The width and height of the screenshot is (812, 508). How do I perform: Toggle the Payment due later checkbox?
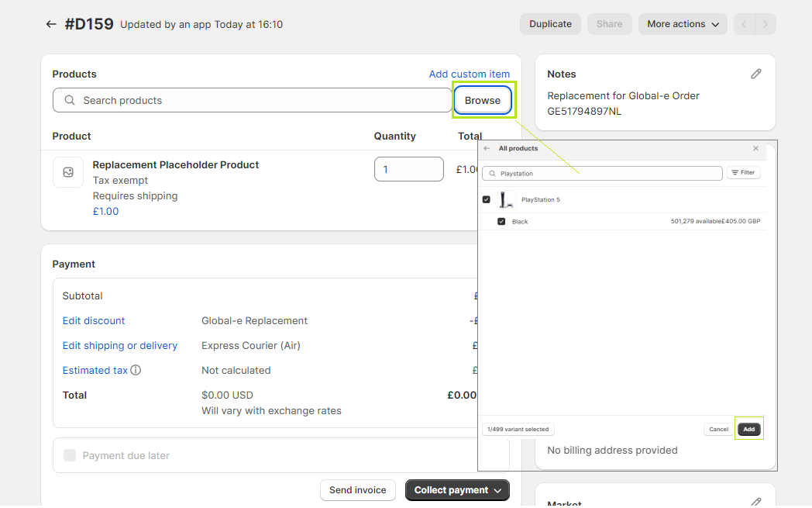click(70, 455)
